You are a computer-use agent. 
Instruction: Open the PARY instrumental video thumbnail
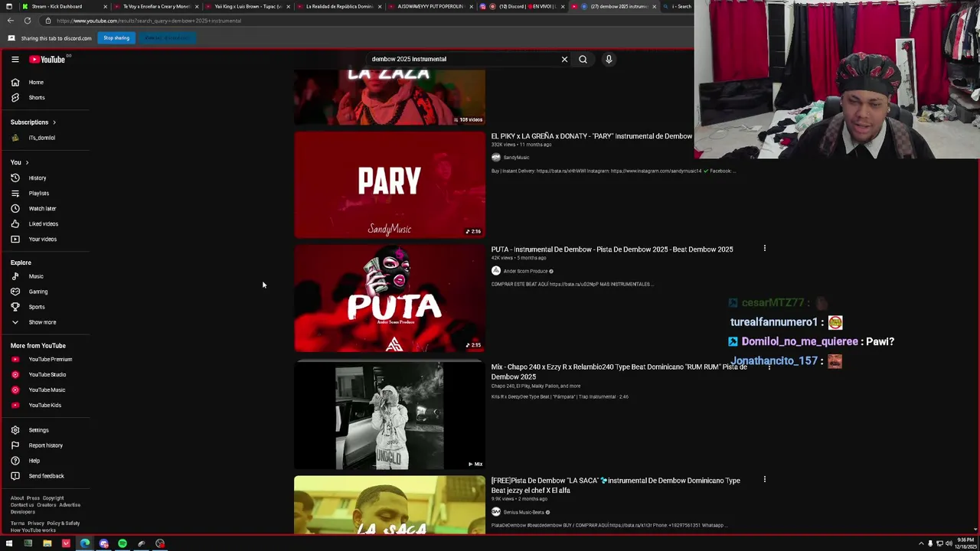click(390, 184)
